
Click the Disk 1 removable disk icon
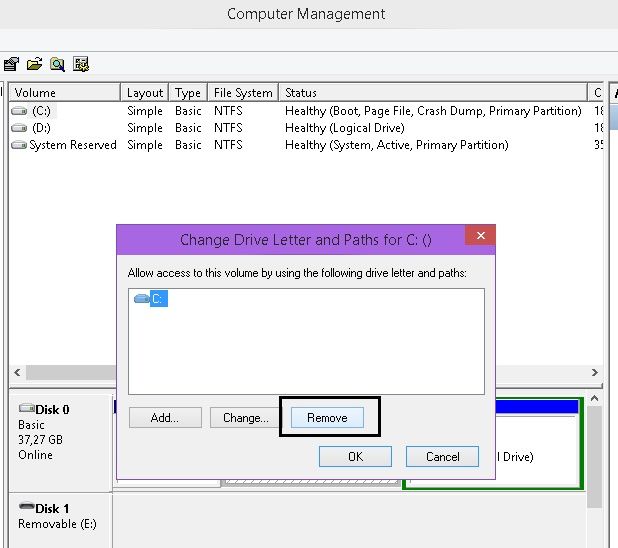coord(26,506)
